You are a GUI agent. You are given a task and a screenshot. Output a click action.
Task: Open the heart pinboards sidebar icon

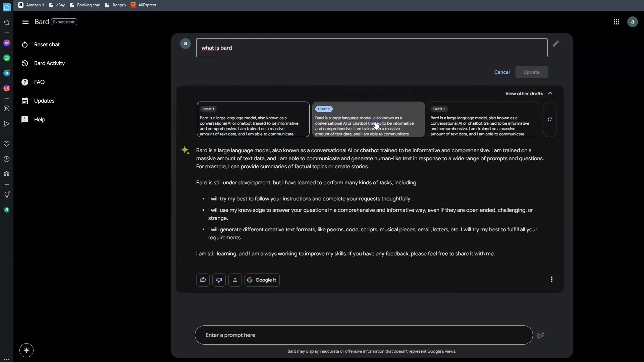tap(7, 144)
